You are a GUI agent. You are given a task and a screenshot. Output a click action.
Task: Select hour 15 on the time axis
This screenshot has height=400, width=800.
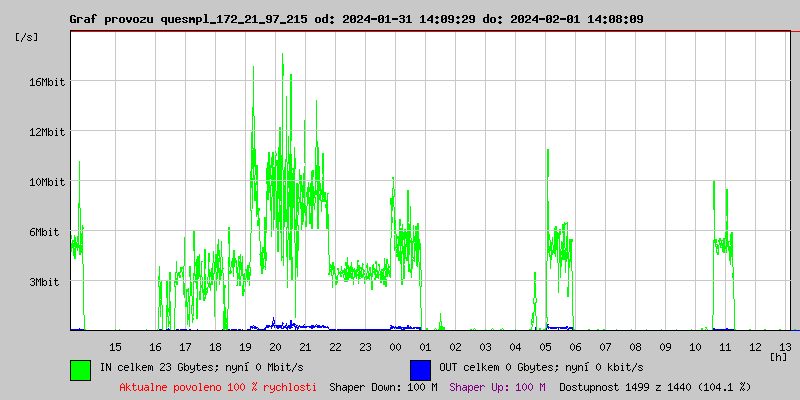115,346
